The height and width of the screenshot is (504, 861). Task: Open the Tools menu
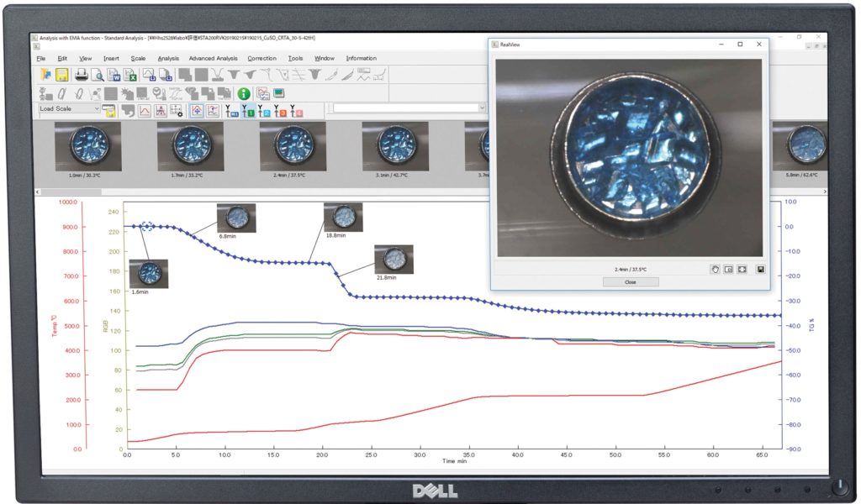pos(295,59)
